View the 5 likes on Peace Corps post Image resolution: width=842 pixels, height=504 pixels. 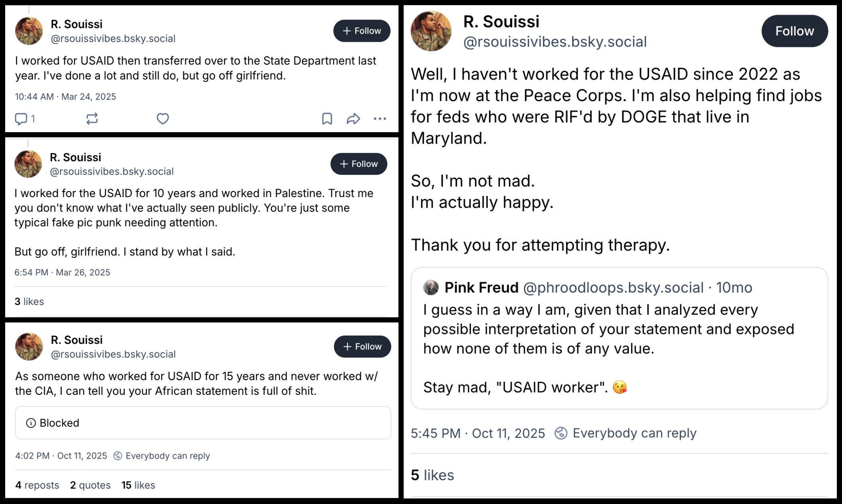click(432, 475)
